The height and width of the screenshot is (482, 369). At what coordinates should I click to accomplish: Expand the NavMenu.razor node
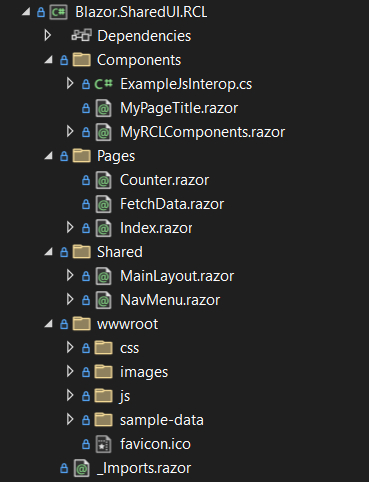(70, 299)
